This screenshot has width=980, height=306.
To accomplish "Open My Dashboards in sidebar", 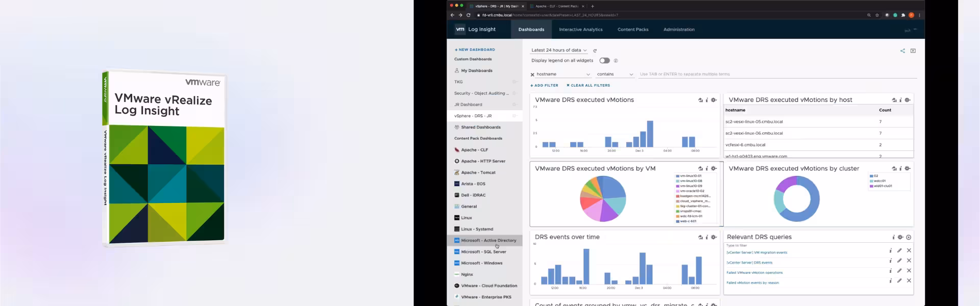I will [x=477, y=70].
